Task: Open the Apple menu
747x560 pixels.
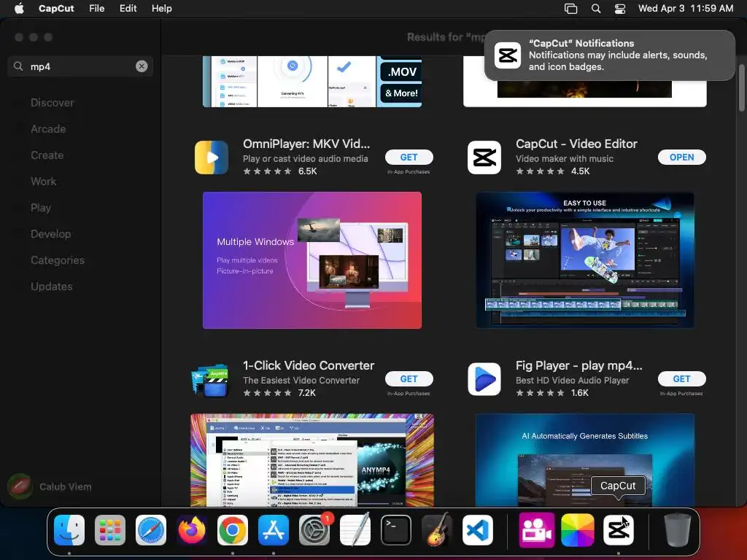Action: tap(19, 9)
